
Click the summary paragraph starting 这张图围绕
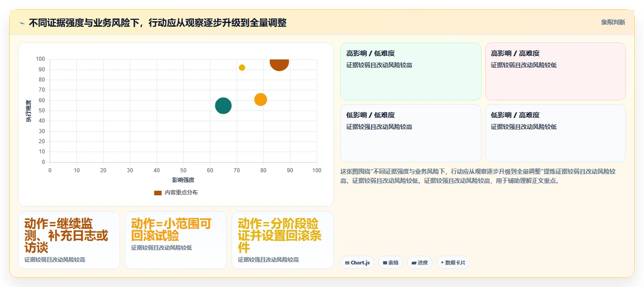pyautogui.click(x=478, y=176)
